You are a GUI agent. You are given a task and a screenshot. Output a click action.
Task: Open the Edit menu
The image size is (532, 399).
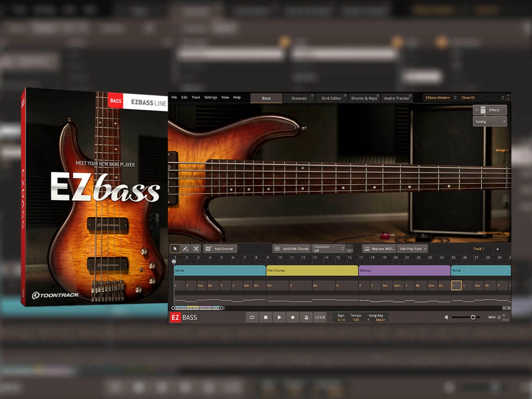pyautogui.click(x=184, y=97)
